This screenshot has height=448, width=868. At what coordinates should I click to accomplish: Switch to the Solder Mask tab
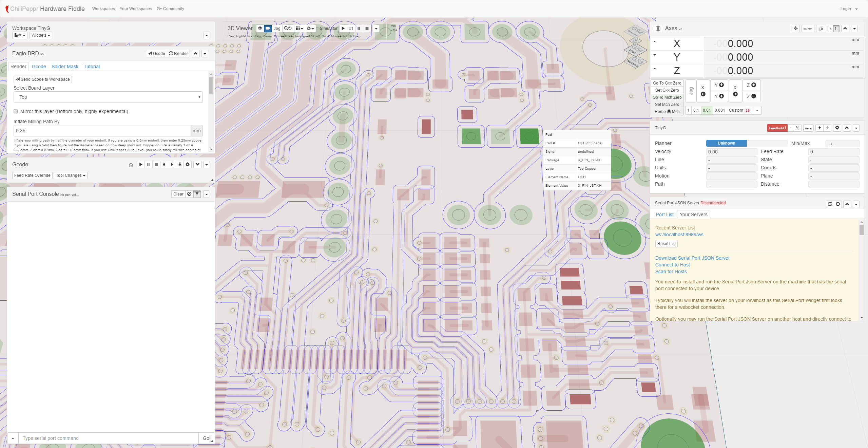[65, 67]
